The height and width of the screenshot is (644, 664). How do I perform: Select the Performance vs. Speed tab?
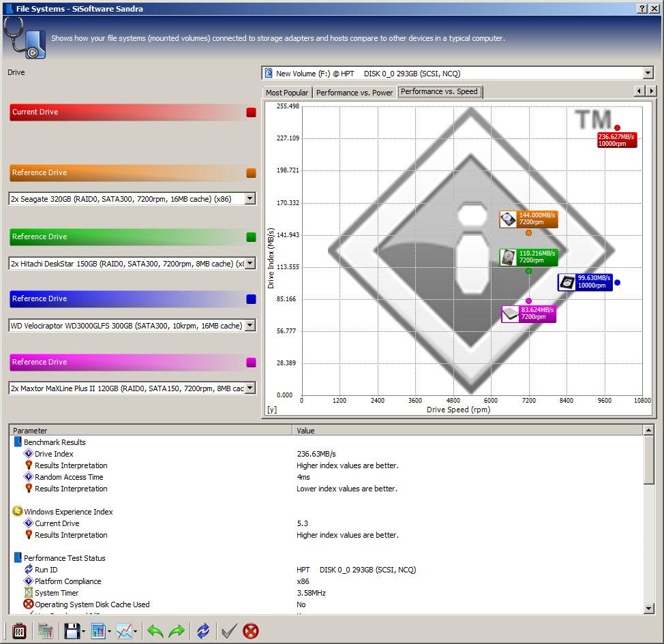[x=439, y=91]
